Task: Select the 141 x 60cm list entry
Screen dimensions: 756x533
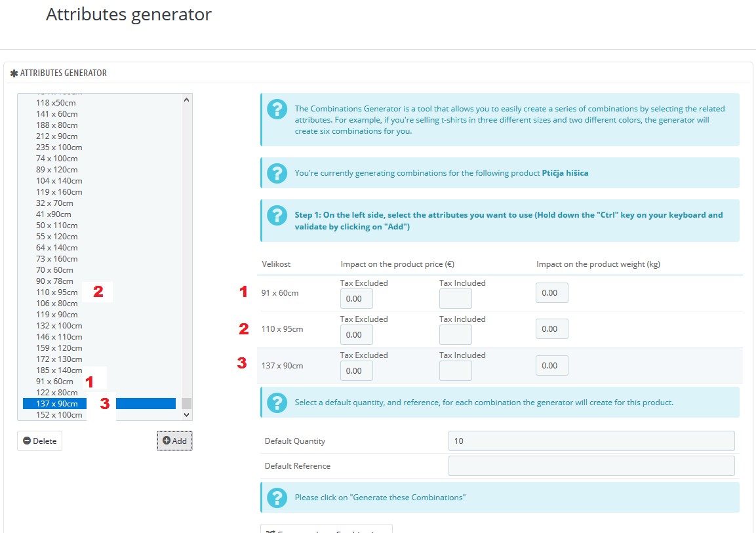Action: (56, 113)
